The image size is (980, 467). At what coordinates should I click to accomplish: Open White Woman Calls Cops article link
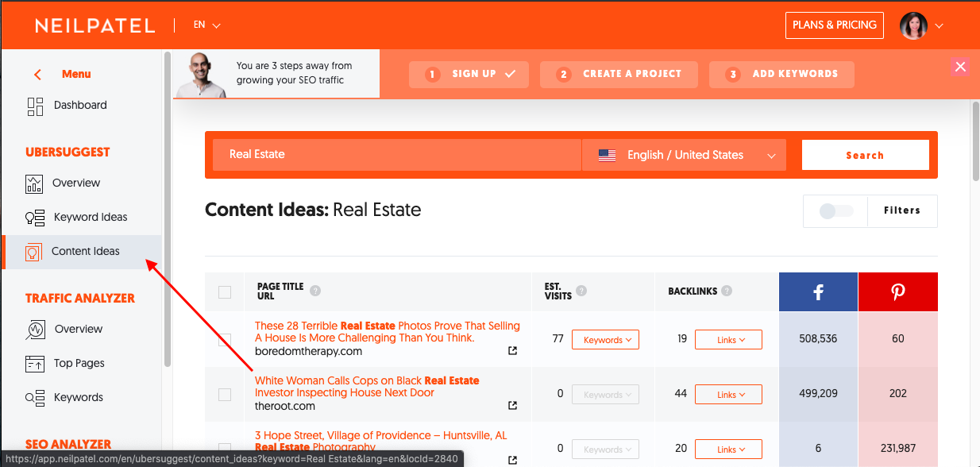click(367, 387)
